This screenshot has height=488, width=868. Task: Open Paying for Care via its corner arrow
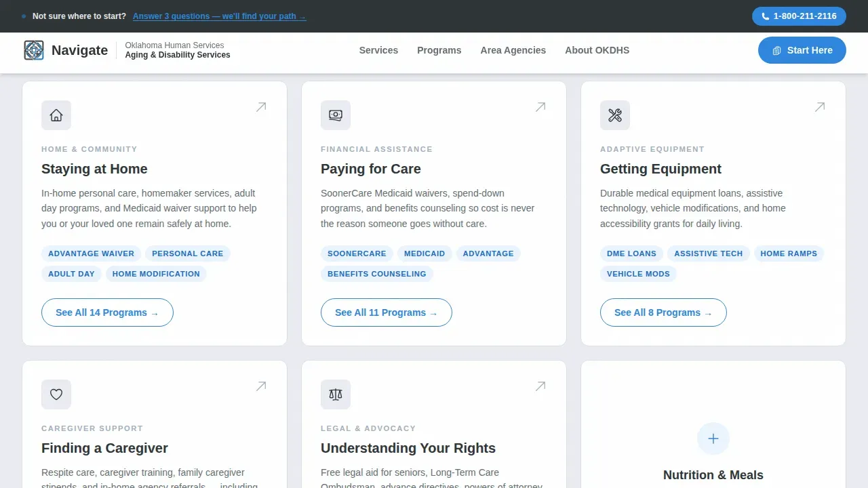point(540,107)
